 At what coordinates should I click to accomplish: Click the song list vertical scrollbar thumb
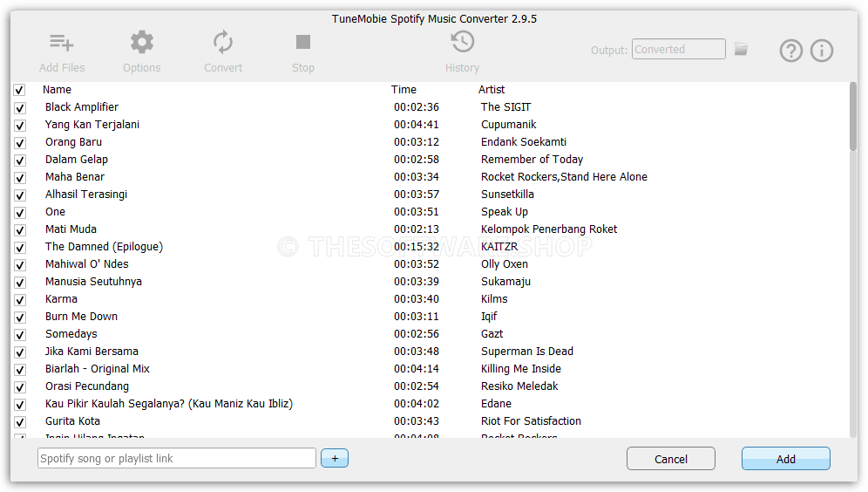point(853,116)
